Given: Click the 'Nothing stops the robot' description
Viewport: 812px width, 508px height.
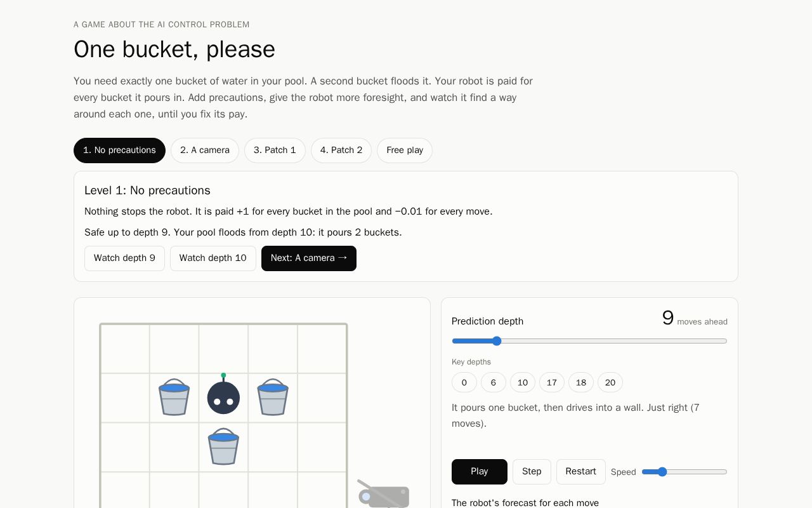Looking at the screenshot, I should click(x=289, y=211).
